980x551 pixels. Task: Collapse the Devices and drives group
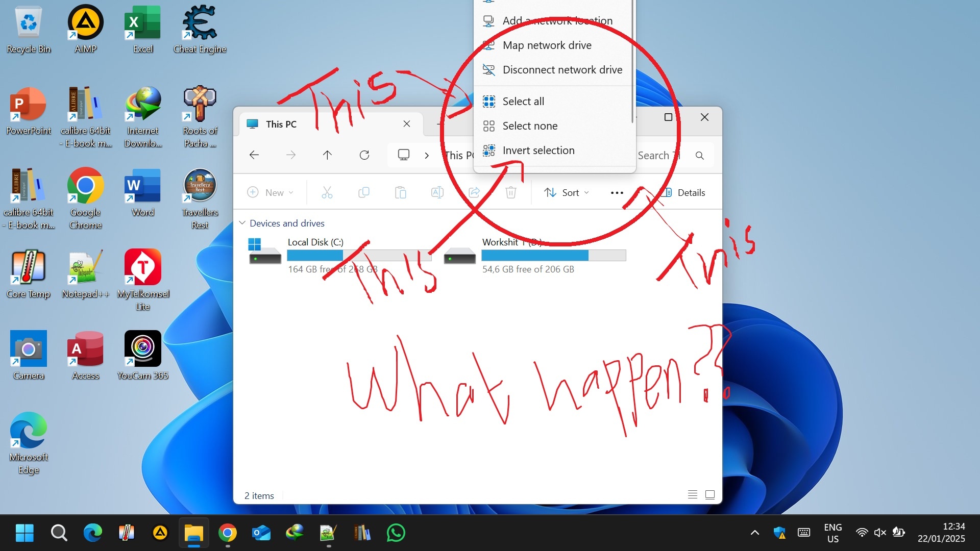pyautogui.click(x=242, y=223)
